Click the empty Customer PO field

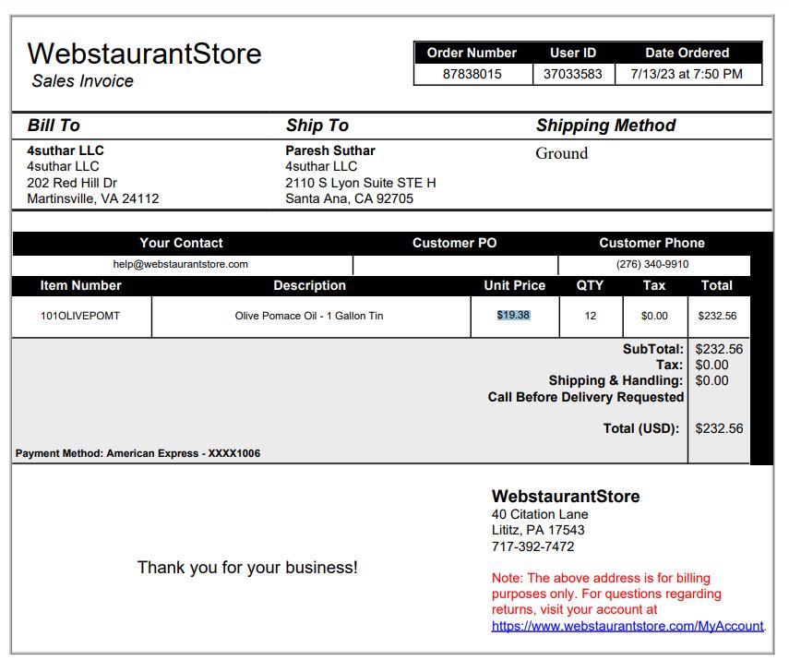click(x=455, y=265)
